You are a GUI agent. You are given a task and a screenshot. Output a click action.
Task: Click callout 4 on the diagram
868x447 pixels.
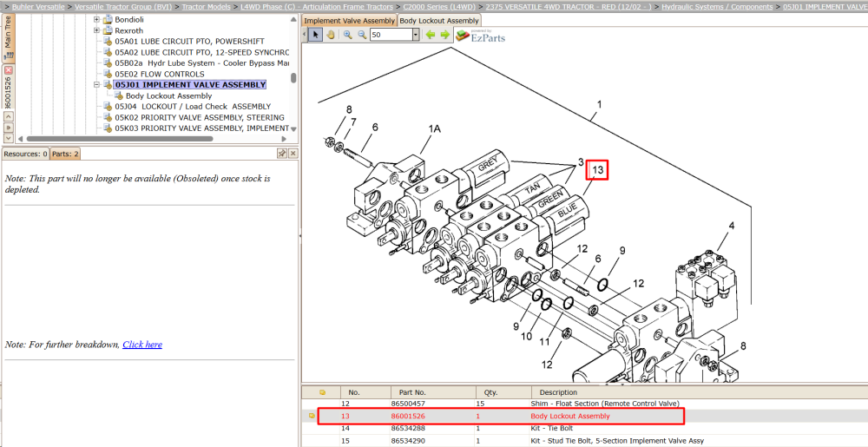coord(731,226)
